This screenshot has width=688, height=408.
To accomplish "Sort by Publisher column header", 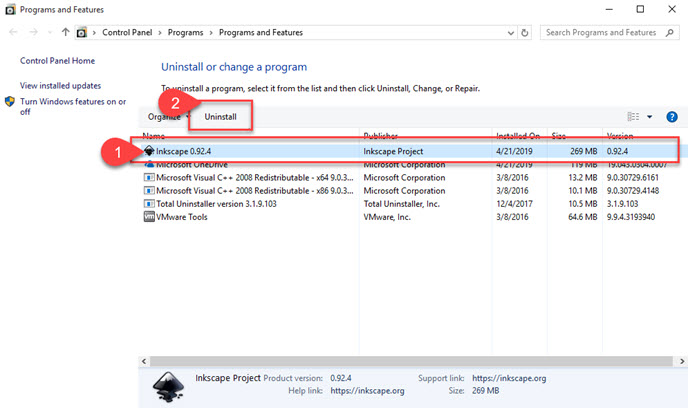I will (x=380, y=136).
